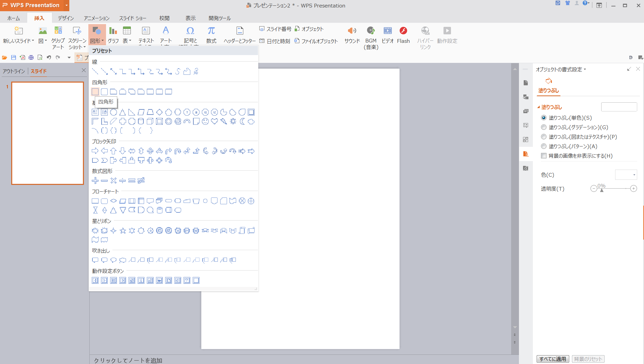Image resolution: width=644 pixels, height=364 pixels.
Task: Open the 表 table dropdown
Action: pyautogui.click(x=130, y=40)
